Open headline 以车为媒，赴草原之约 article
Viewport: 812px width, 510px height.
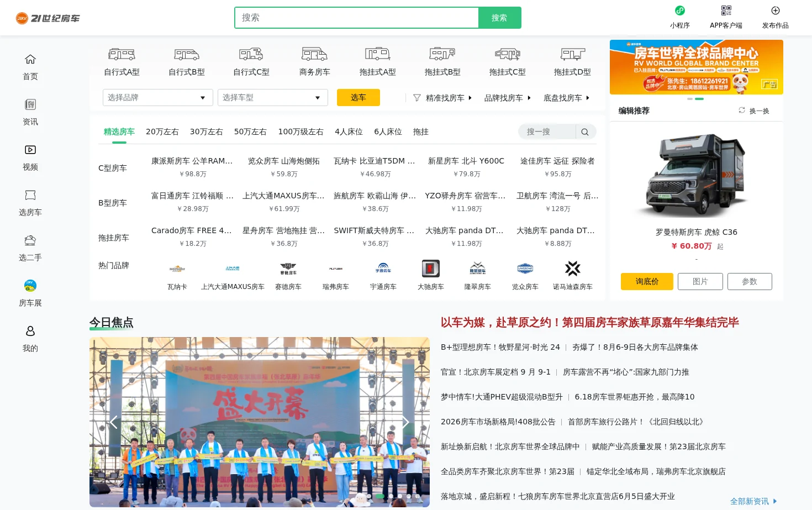tap(589, 323)
